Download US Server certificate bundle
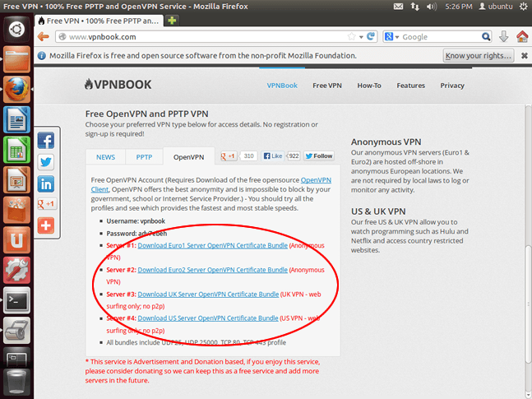Image resolution: width=532 pixels, height=399 pixels. 208,318
